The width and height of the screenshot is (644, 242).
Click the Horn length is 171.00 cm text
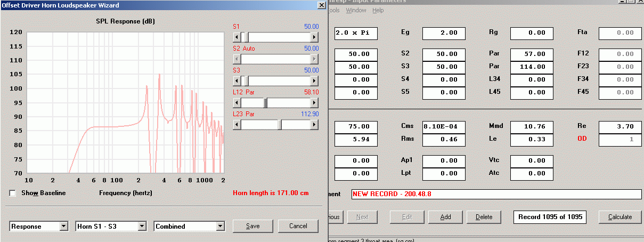click(x=271, y=193)
